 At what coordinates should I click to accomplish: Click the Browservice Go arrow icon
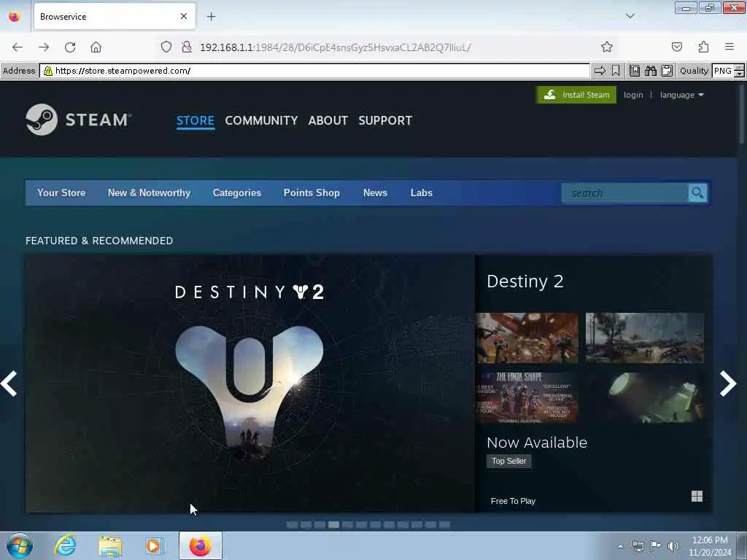(x=600, y=71)
